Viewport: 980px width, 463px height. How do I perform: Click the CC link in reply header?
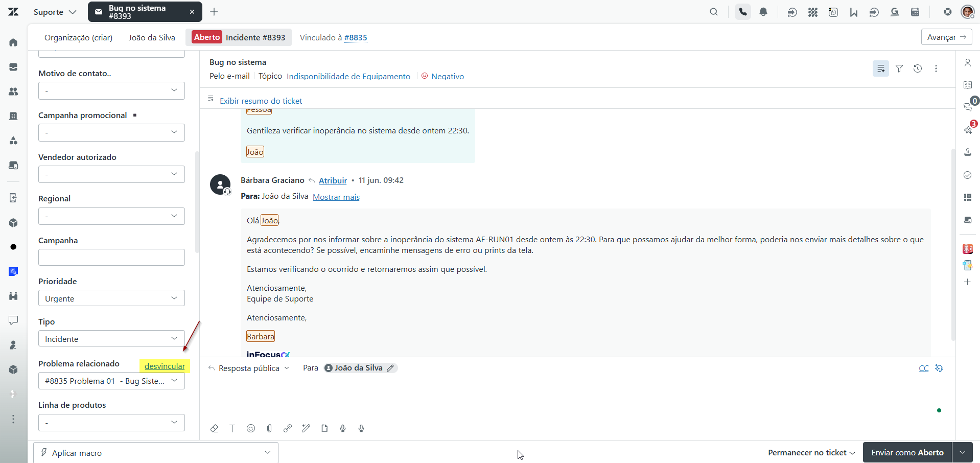click(x=924, y=368)
